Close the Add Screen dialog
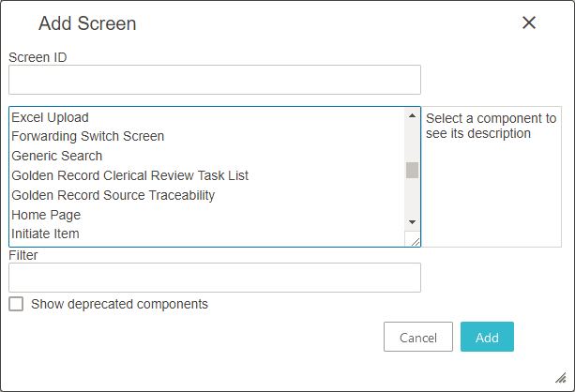This screenshot has height=392, width=575. (529, 23)
